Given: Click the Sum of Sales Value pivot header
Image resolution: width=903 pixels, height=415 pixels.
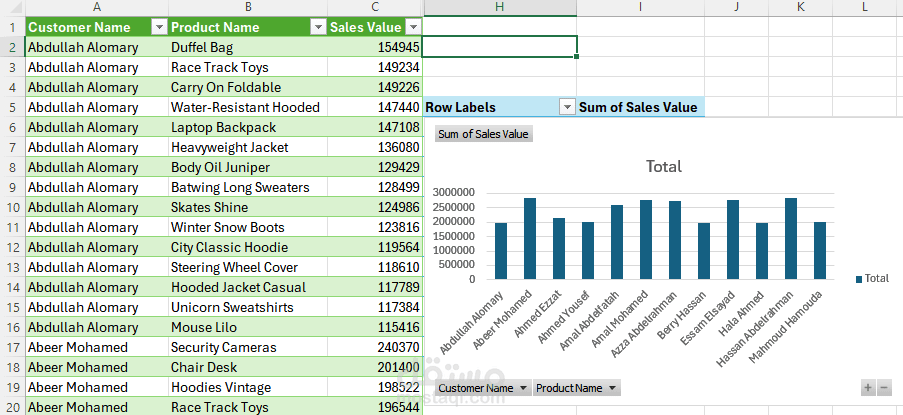Looking at the screenshot, I should coord(640,107).
